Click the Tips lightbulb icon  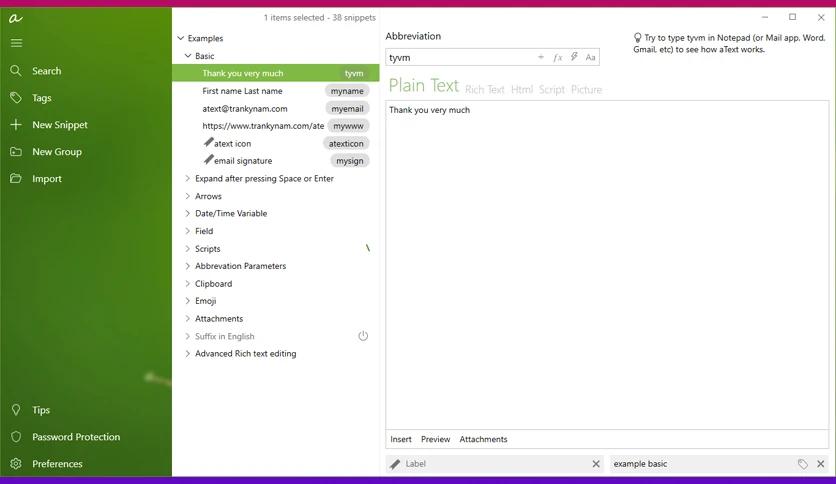tap(16, 409)
